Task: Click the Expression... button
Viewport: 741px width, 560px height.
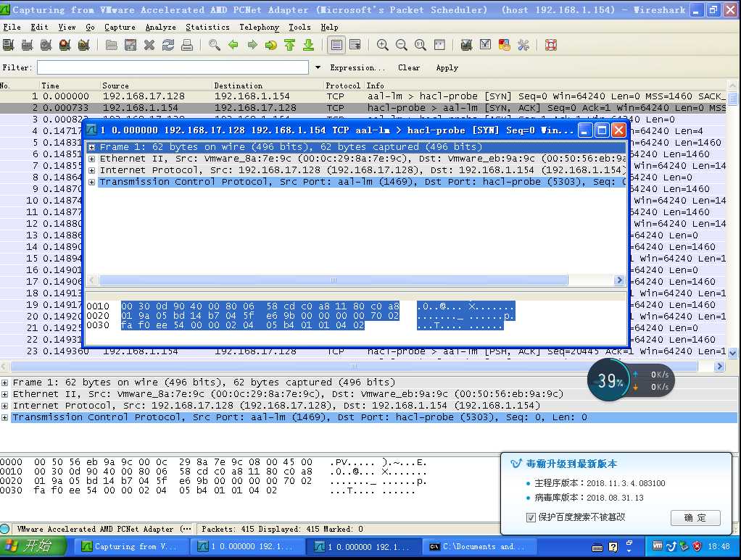Action: [x=357, y=67]
